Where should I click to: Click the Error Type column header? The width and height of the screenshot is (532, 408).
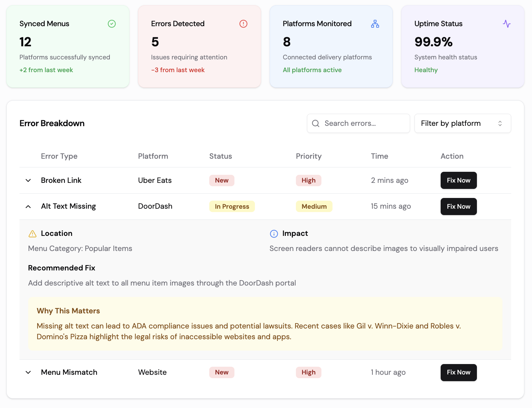(x=59, y=156)
